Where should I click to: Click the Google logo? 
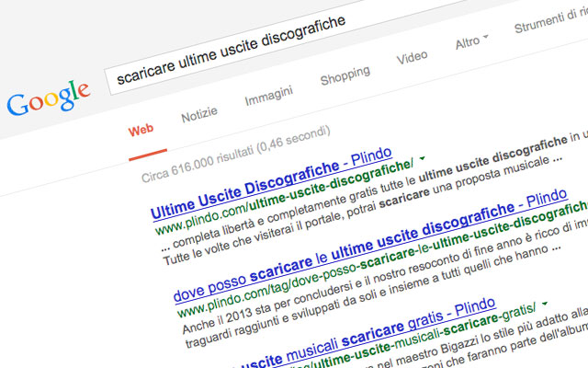tap(49, 98)
